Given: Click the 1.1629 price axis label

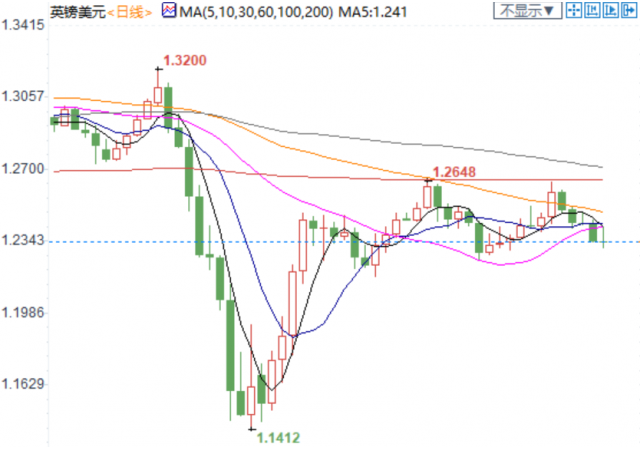Looking at the screenshot, I should (23, 384).
